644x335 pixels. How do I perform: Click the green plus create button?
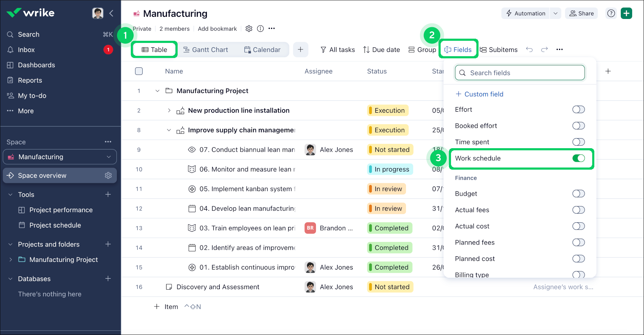coord(626,13)
